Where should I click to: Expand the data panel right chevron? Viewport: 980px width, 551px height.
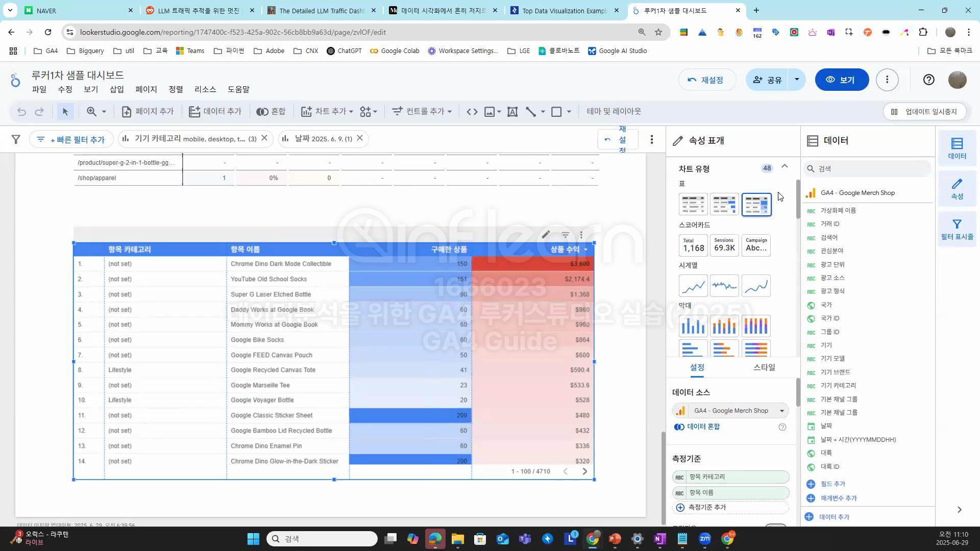[x=960, y=510]
